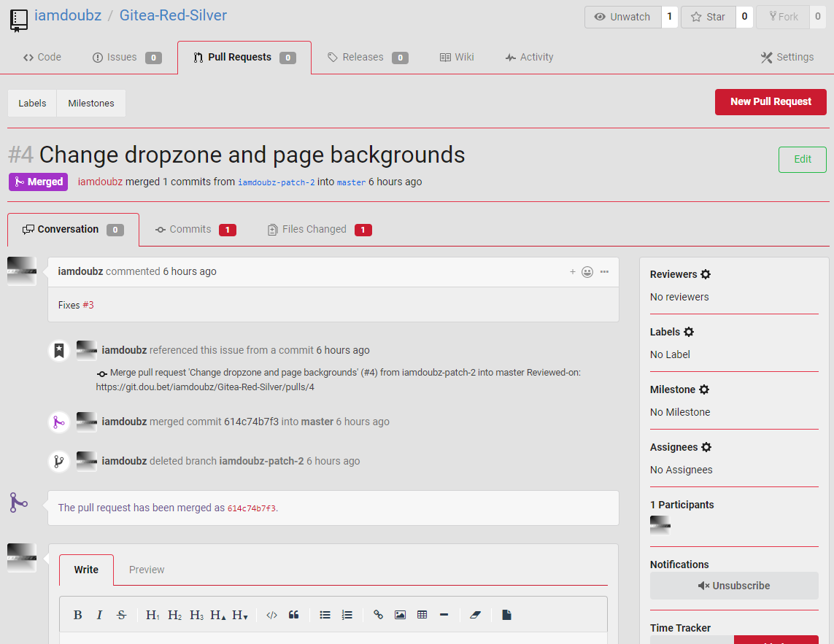834x644 pixels.
Task: Open the merge commit message link
Action: (339, 380)
